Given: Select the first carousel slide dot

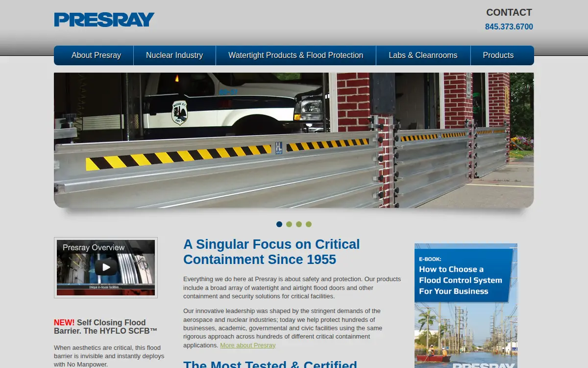Looking at the screenshot, I should pos(279,224).
